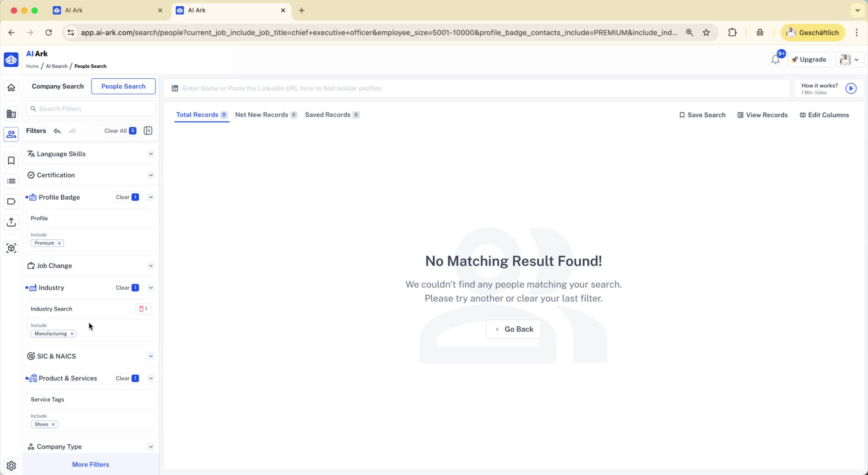868x475 pixels.
Task: Click the bookmark saved icon in sidebar
Action: click(x=11, y=161)
